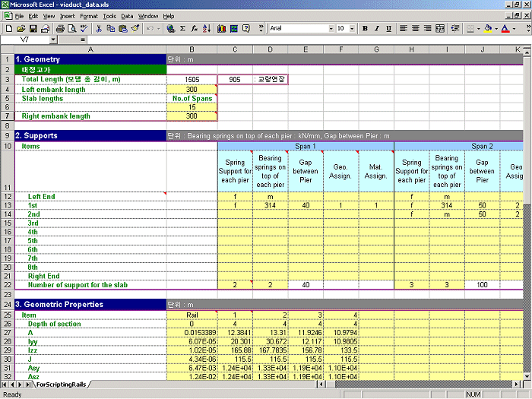Launch the Chart Wizard icon
This screenshot has height=399, width=532.
click(221, 28)
